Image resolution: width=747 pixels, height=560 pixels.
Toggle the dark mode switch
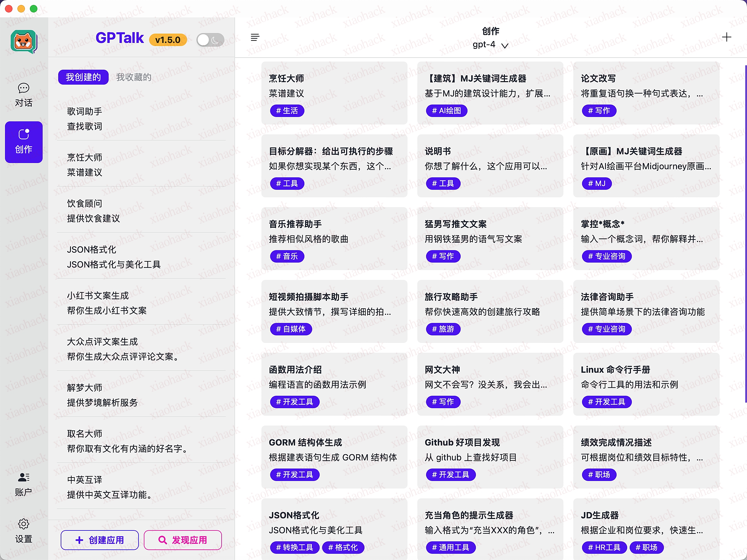210,40
